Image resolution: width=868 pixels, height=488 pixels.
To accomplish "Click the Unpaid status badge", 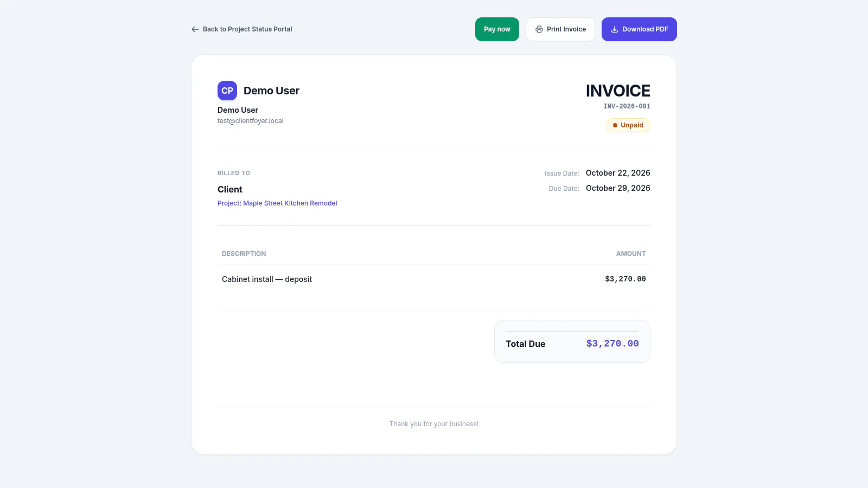I will tap(628, 125).
